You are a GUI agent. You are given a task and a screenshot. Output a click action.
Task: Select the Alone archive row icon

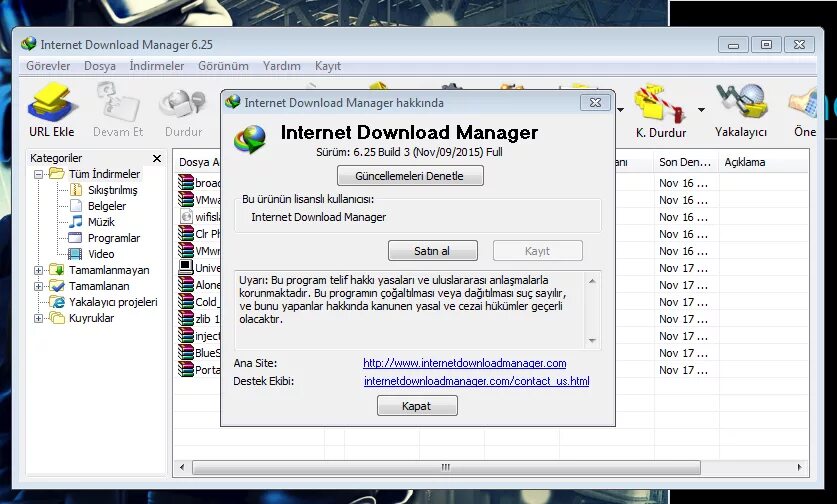pos(186,285)
